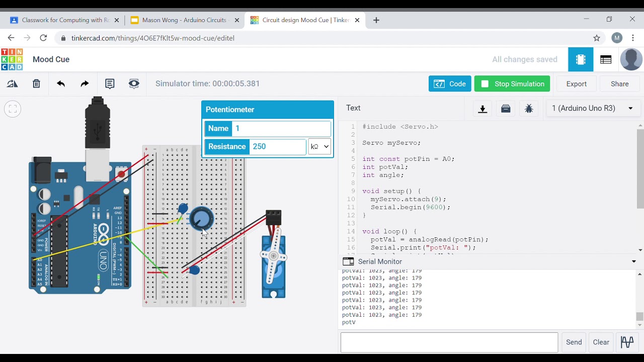The image size is (644, 362).
Task: Start the debugger bug icon
Action: pyautogui.click(x=529, y=109)
